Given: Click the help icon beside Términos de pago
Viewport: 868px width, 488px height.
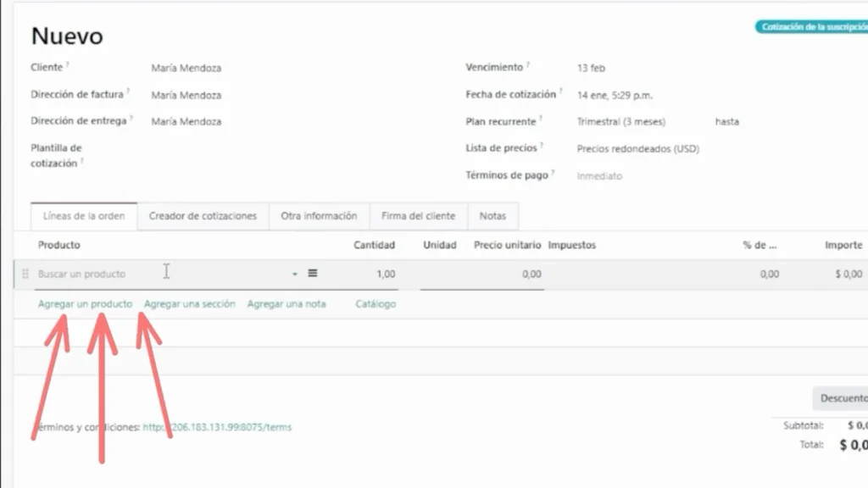Looking at the screenshot, I should pyautogui.click(x=553, y=173).
